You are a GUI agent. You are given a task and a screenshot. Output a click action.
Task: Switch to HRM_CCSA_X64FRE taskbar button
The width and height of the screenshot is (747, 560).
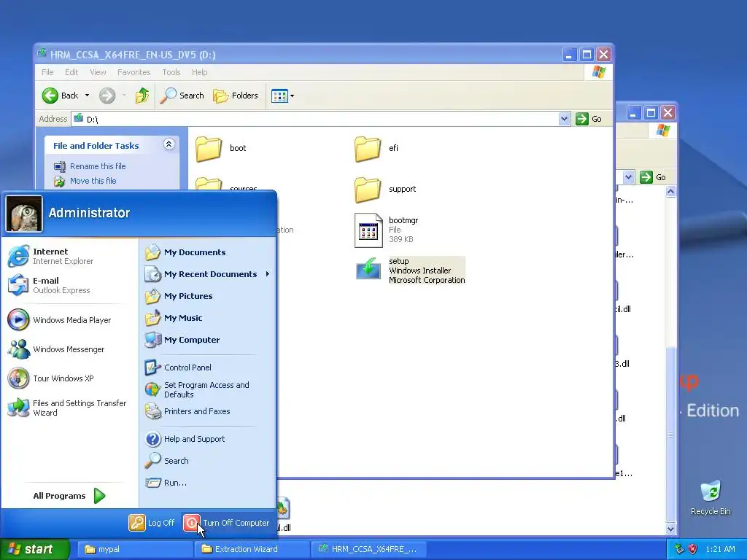click(x=368, y=549)
